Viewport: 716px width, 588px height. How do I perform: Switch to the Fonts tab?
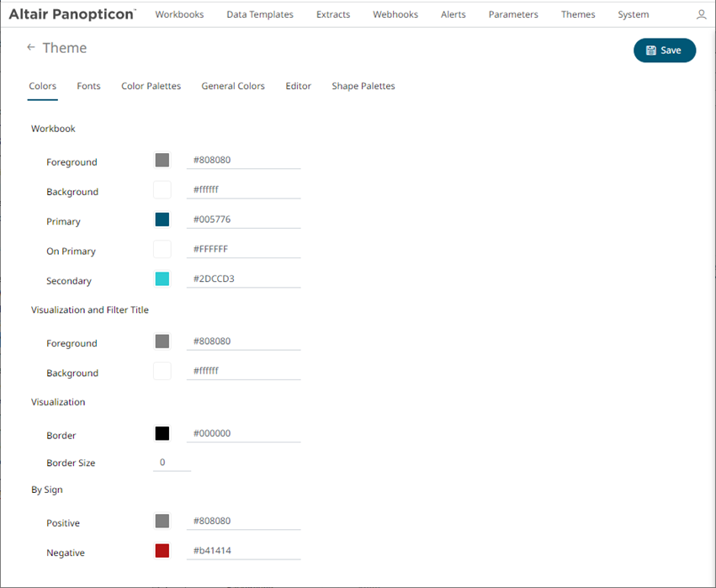(88, 86)
